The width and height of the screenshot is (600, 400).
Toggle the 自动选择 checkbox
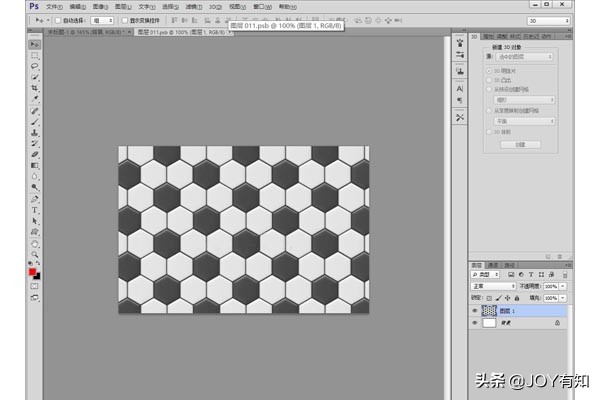57,19
